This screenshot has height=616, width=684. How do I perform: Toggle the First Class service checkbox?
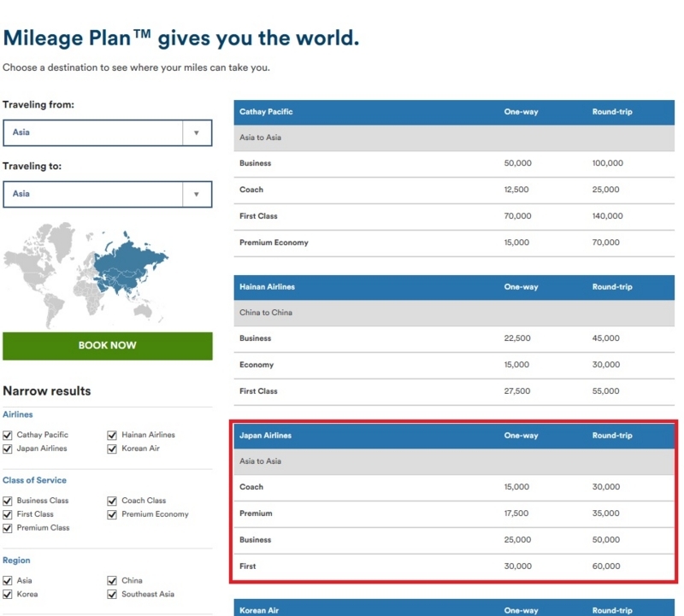pos(8,514)
